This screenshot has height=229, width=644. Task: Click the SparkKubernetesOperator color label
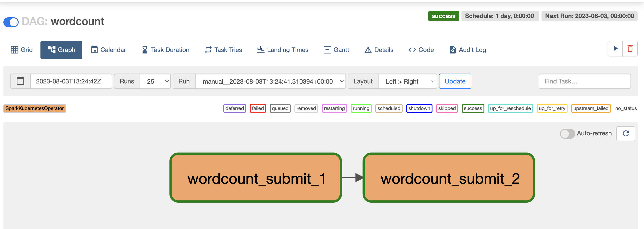click(x=34, y=108)
